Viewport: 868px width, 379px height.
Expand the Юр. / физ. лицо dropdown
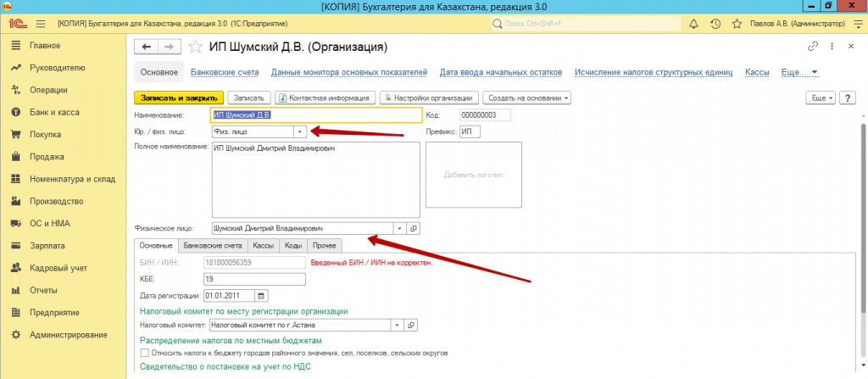click(299, 132)
